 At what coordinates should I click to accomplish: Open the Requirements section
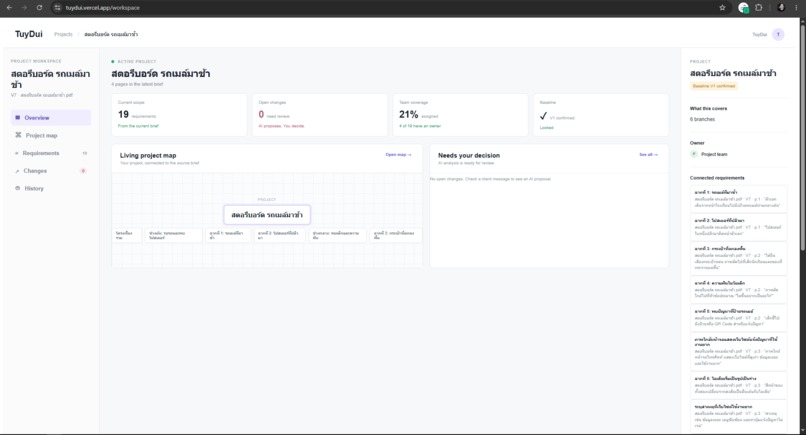(x=51, y=153)
